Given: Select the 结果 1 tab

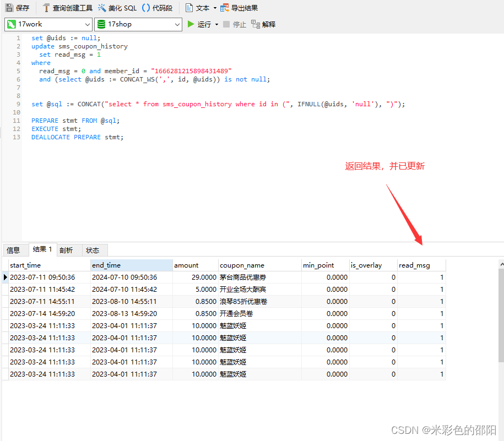Looking at the screenshot, I should click(x=42, y=249).
